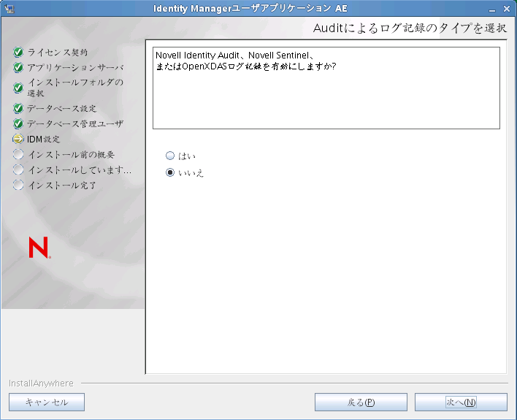The image size is (517, 420).
Task: Click the InstallAnywhere label
Action: tap(41, 383)
